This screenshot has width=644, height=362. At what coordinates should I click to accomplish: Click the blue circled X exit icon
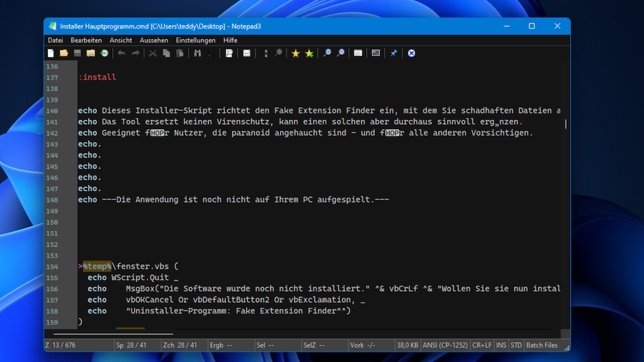coord(411,53)
